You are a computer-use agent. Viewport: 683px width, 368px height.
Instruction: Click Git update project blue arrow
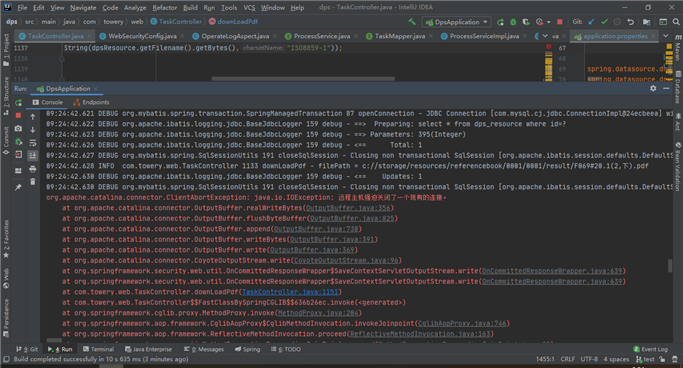(x=591, y=22)
